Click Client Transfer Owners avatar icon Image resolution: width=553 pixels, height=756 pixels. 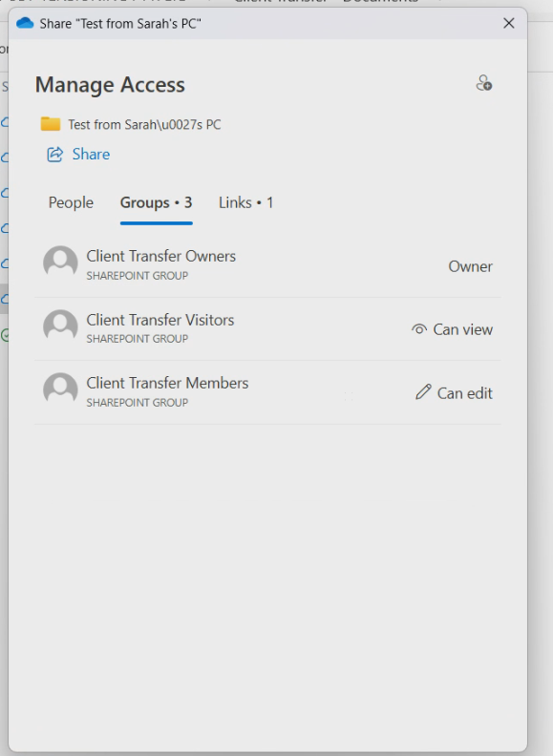pyautogui.click(x=60, y=262)
